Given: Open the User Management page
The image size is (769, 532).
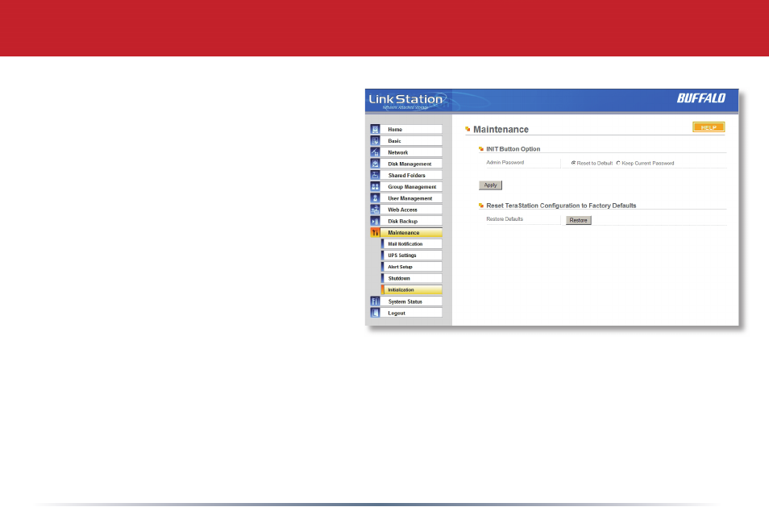Looking at the screenshot, I should pos(411,198).
